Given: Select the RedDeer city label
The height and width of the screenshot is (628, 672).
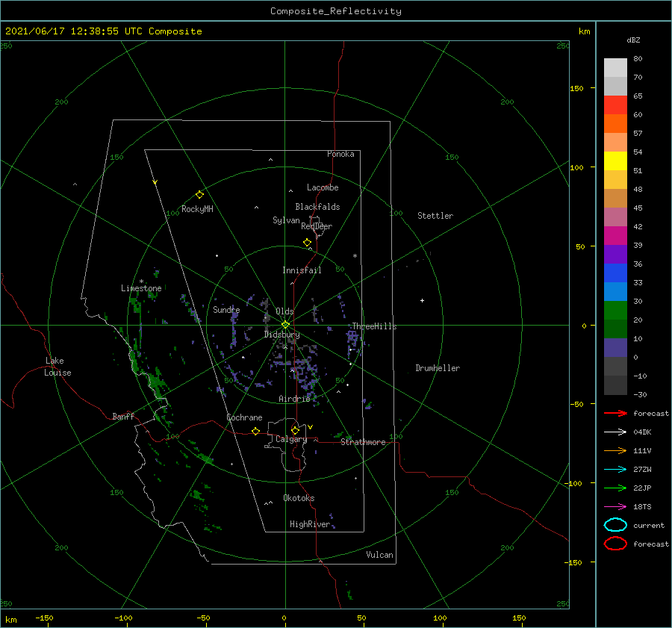Looking at the screenshot, I should (x=317, y=226).
